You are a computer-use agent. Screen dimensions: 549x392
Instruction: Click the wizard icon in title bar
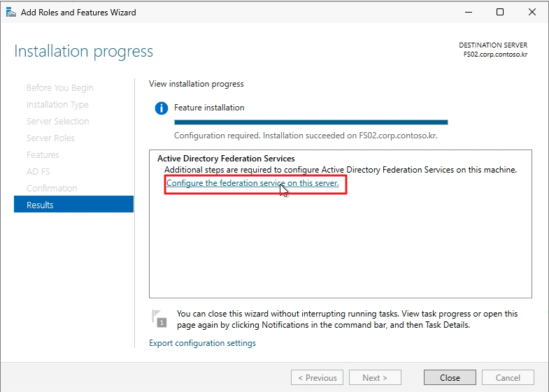coord(11,13)
